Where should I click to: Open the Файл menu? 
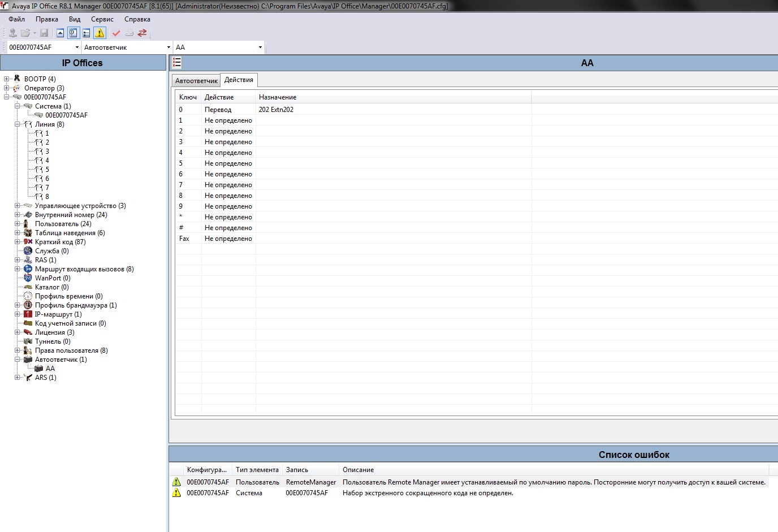[x=17, y=19]
